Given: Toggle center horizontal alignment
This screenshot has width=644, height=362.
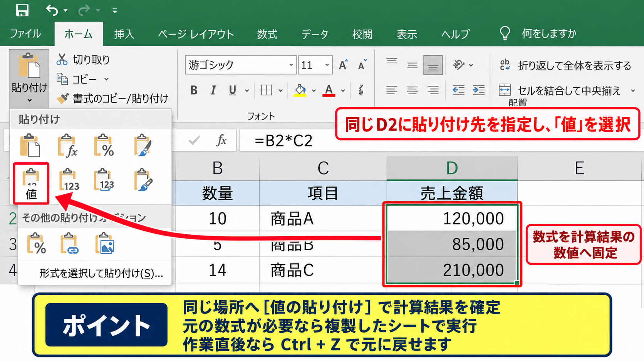Looking at the screenshot, I should click(x=412, y=90).
